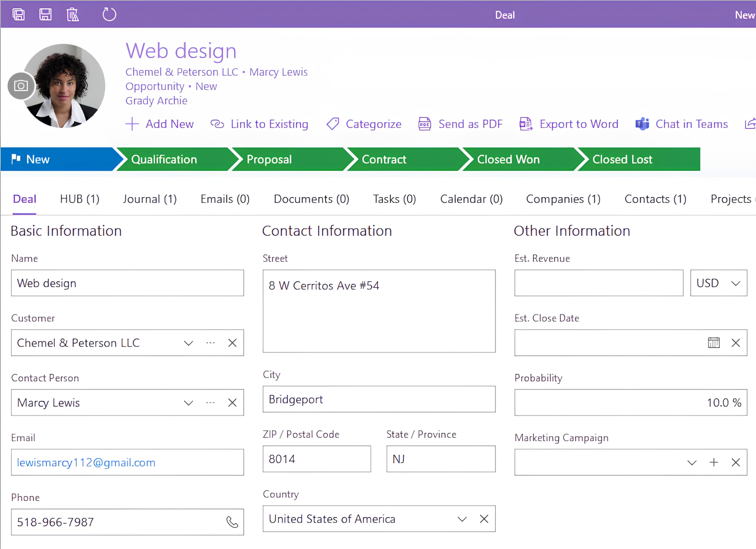
Task: Click the Chat in Teams icon
Action: click(642, 124)
